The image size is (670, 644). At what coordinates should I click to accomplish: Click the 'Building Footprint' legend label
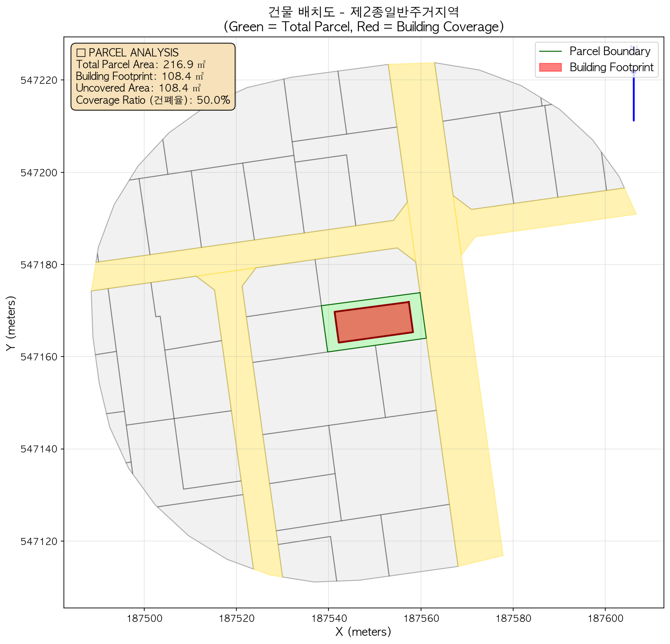coord(611,67)
